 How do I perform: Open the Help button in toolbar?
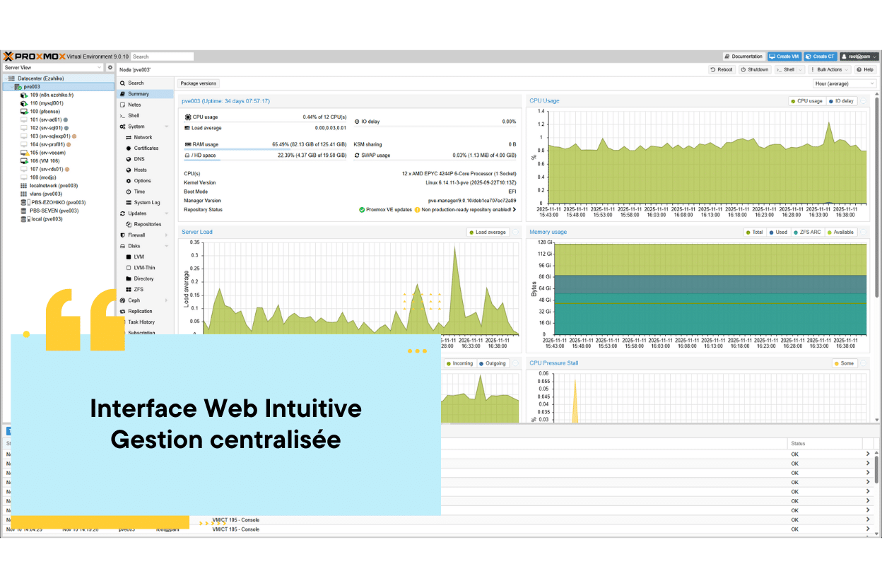[865, 70]
